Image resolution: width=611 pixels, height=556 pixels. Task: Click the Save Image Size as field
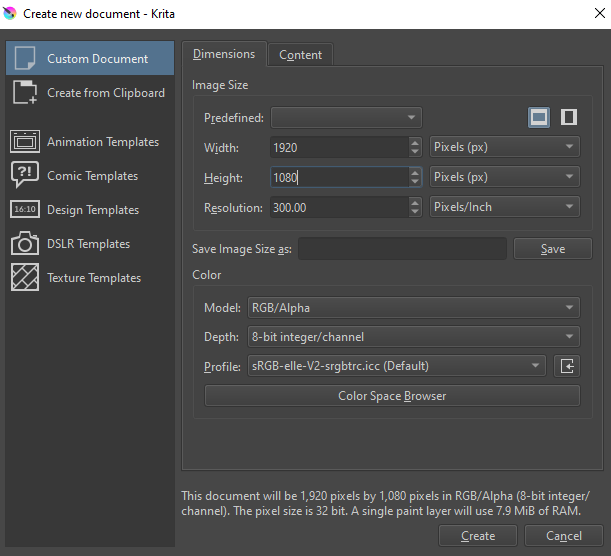(402, 249)
